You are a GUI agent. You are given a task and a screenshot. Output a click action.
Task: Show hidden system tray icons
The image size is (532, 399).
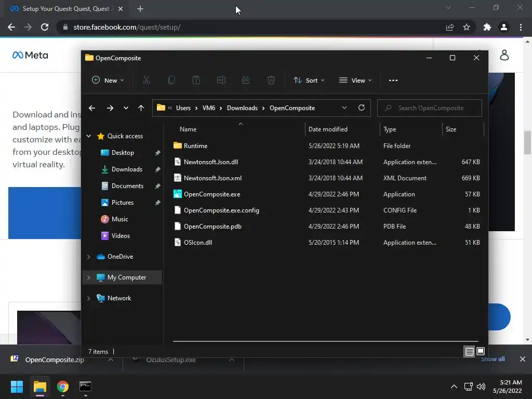tap(454, 387)
